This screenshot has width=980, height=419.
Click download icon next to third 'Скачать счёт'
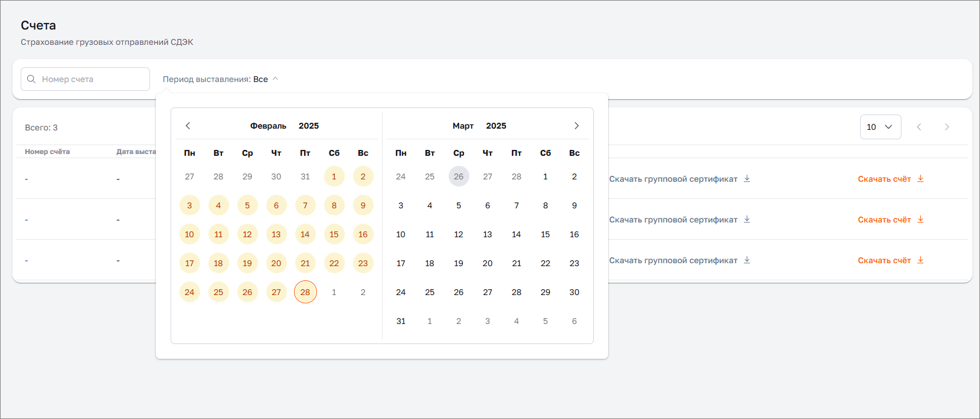point(920,260)
